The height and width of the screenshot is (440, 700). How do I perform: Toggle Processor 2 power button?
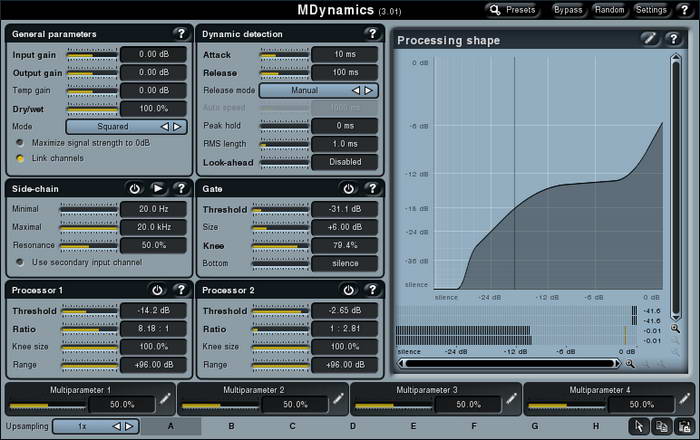point(349,290)
